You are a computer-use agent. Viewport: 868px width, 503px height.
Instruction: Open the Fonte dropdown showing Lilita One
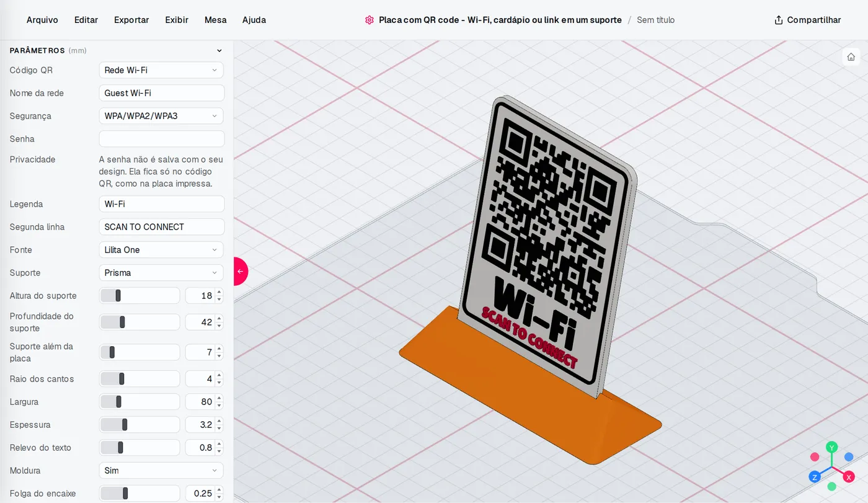[161, 250]
